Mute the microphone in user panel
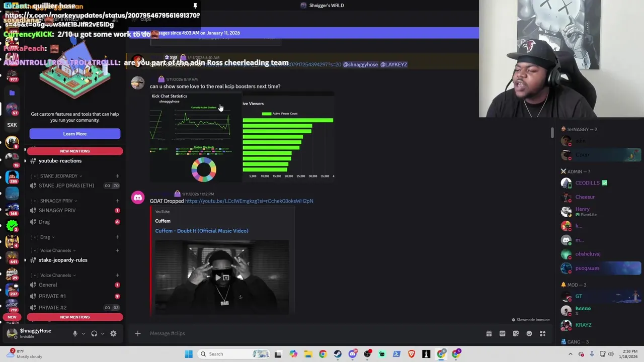Viewport: 644px width, 362px height. (75, 333)
